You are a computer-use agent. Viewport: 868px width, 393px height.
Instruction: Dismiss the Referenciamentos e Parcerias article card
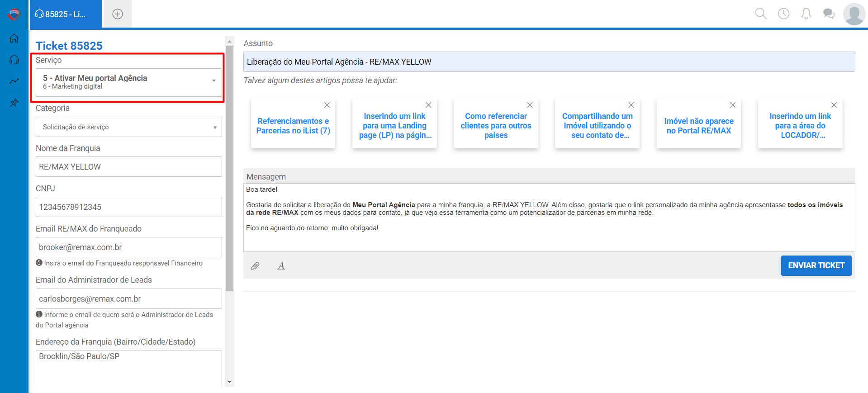(327, 105)
